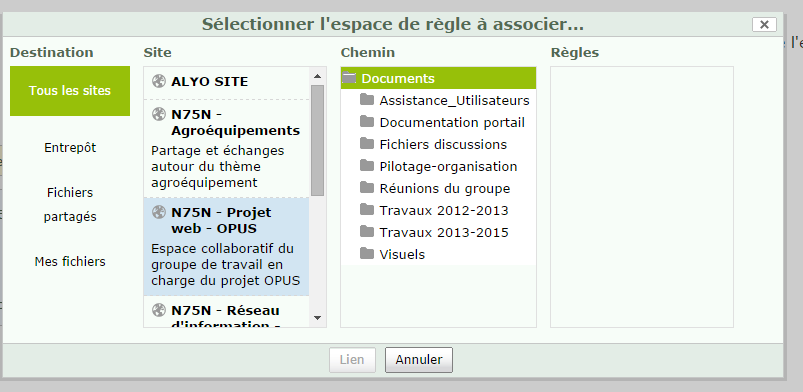Click the site list scroll down arrow
This screenshot has width=803, height=392.
[x=317, y=318]
